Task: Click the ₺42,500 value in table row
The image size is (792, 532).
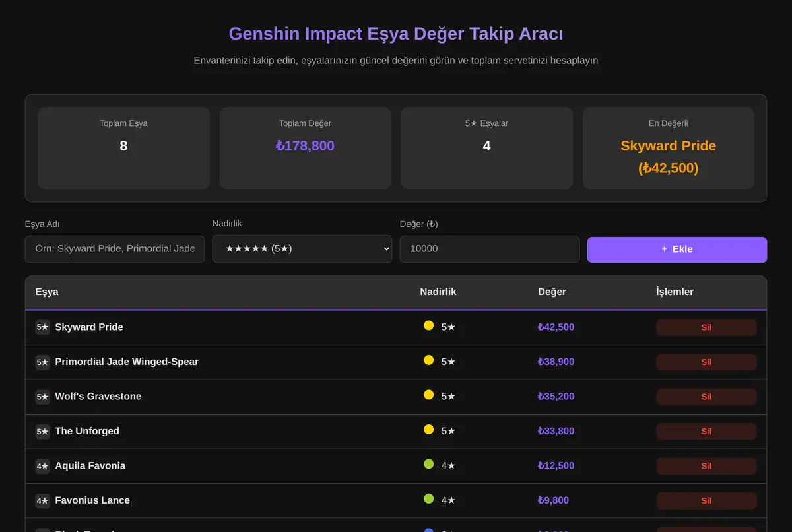Action: coord(556,327)
